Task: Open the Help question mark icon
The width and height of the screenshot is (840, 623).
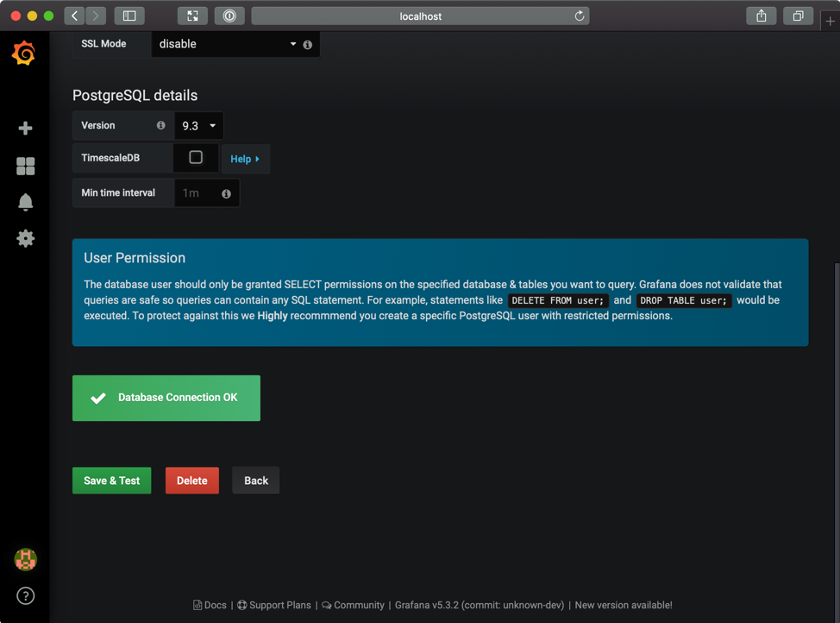Action: (25, 595)
